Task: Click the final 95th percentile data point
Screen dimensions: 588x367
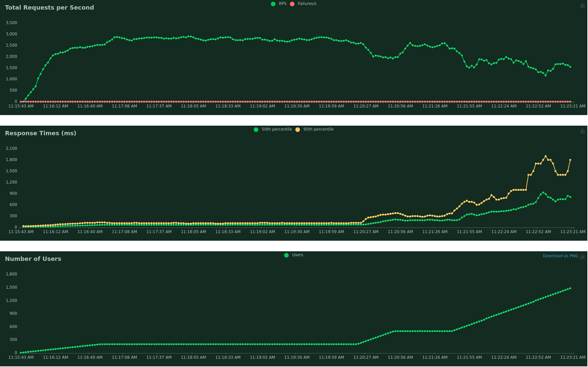Action: pyautogui.click(x=570, y=160)
